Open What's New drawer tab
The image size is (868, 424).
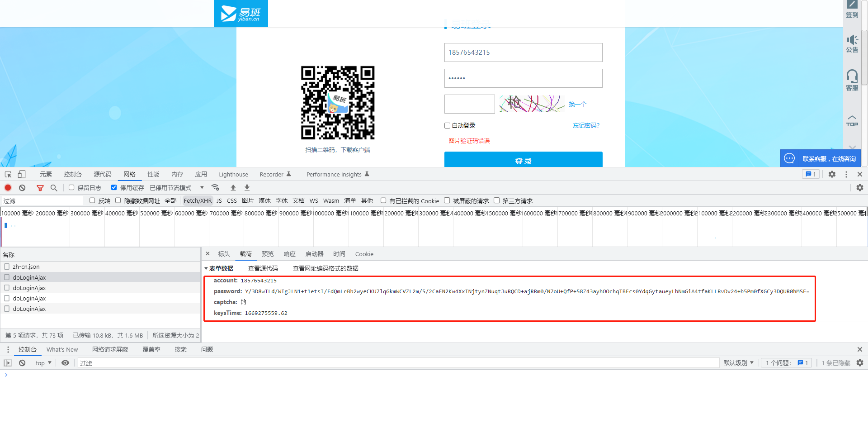point(62,349)
